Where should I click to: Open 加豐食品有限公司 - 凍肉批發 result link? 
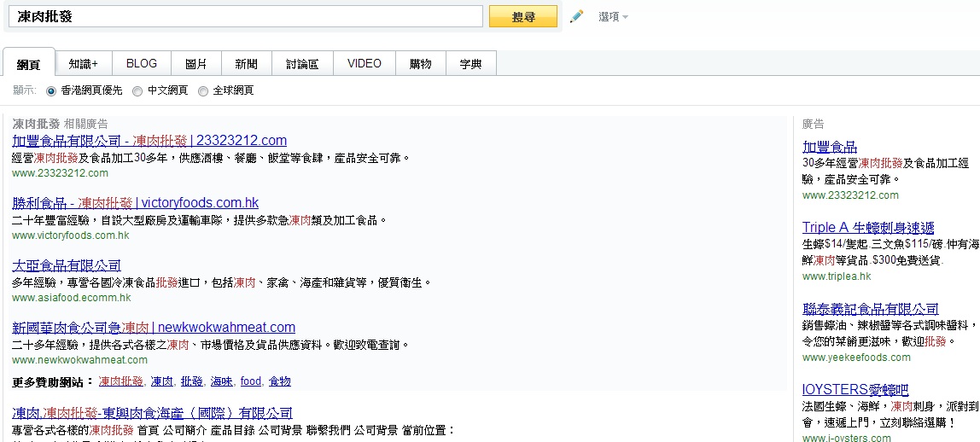[x=149, y=141]
